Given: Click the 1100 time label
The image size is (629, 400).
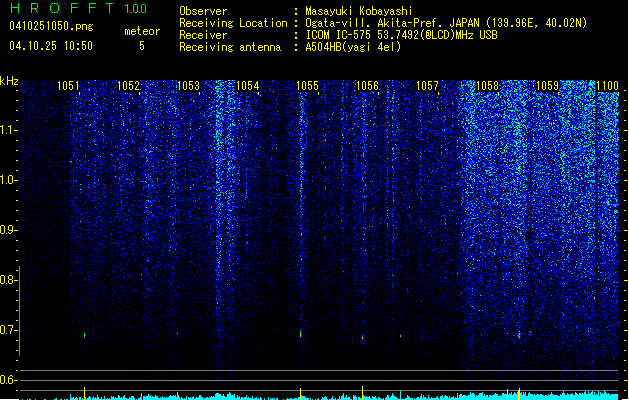Looking at the screenshot, I should pyautogui.click(x=607, y=86).
